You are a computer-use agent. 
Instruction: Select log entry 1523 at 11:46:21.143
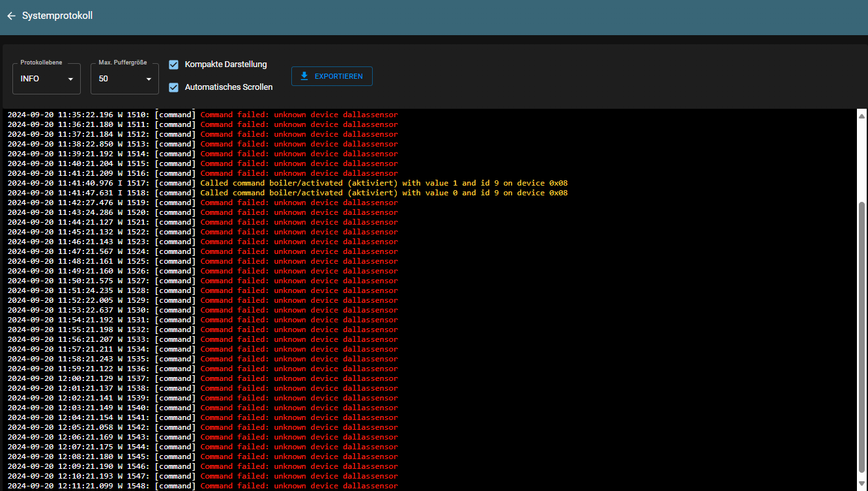tap(203, 242)
